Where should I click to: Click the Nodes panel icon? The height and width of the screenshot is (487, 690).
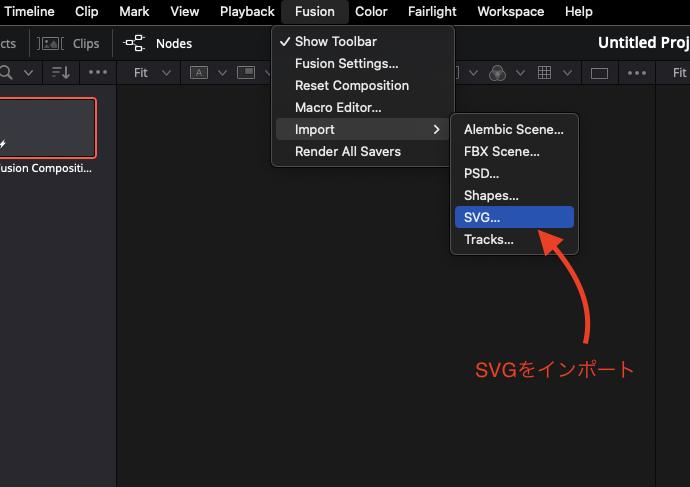(134, 44)
